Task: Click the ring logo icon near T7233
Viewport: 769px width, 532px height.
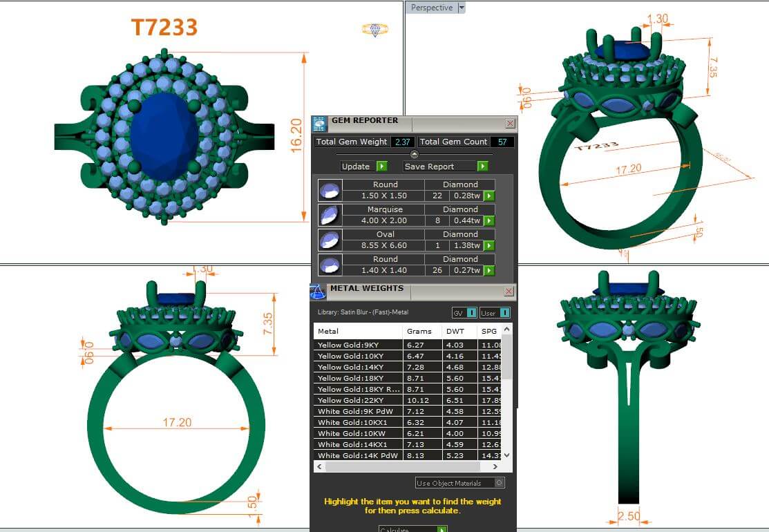Action: (x=374, y=30)
